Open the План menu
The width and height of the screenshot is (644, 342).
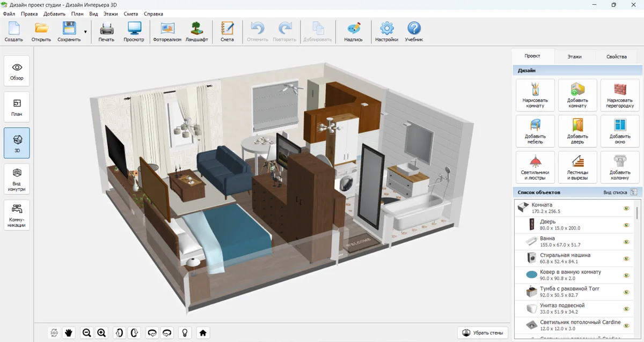(77, 13)
